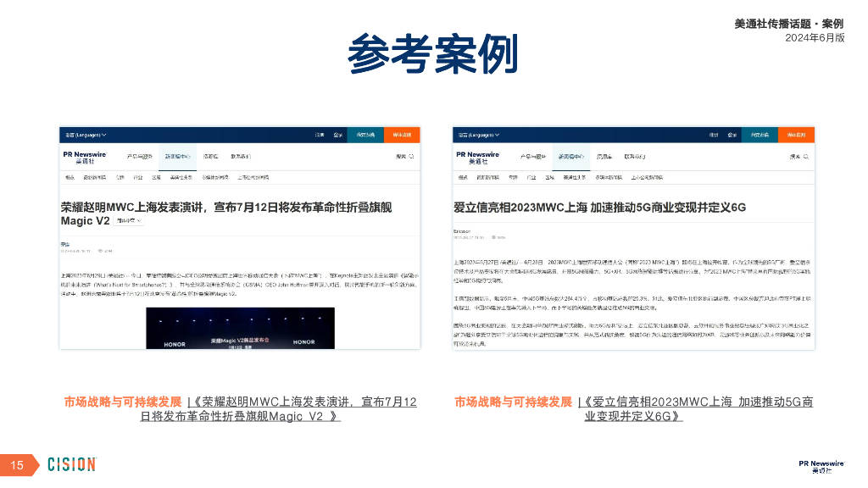Viewport: 868px width, 488px height.
Task: Click the CISION logo in the slide footer
Action: pyautogui.click(x=72, y=464)
